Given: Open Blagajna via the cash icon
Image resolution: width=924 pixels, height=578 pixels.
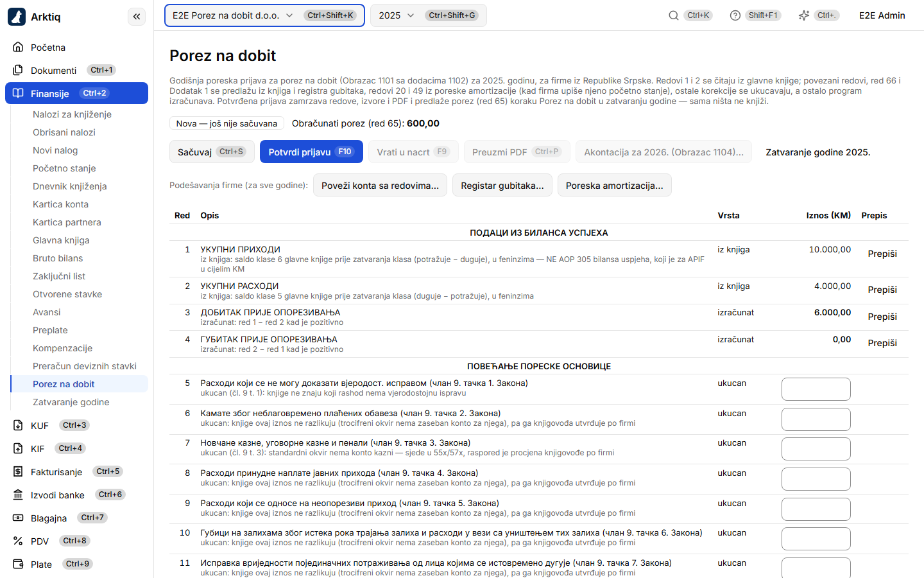Looking at the screenshot, I should pos(18,518).
